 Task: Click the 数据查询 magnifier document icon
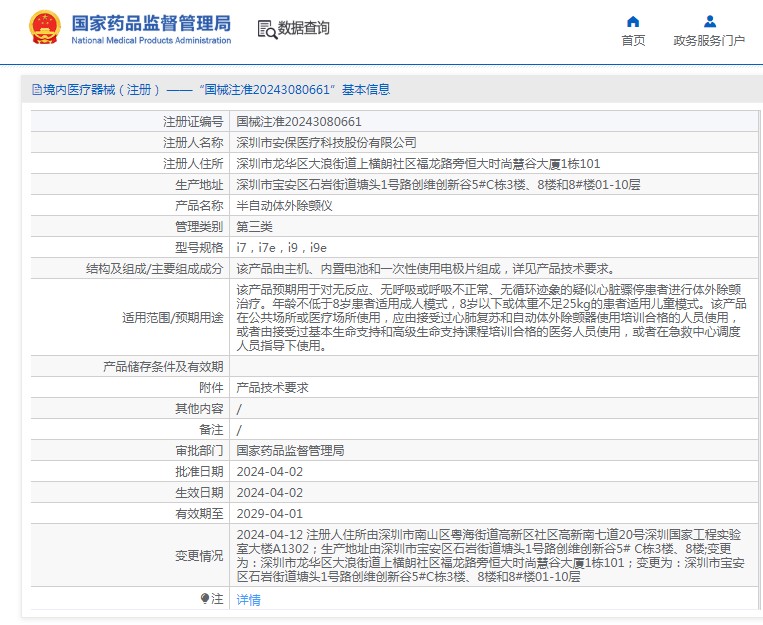pyautogui.click(x=266, y=30)
